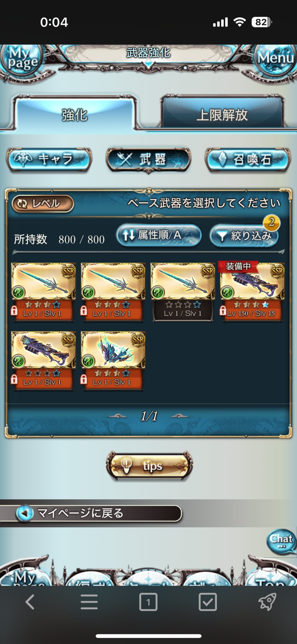Switch to the 強化 tab
The height and width of the screenshot is (644, 297).
pos(75,114)
